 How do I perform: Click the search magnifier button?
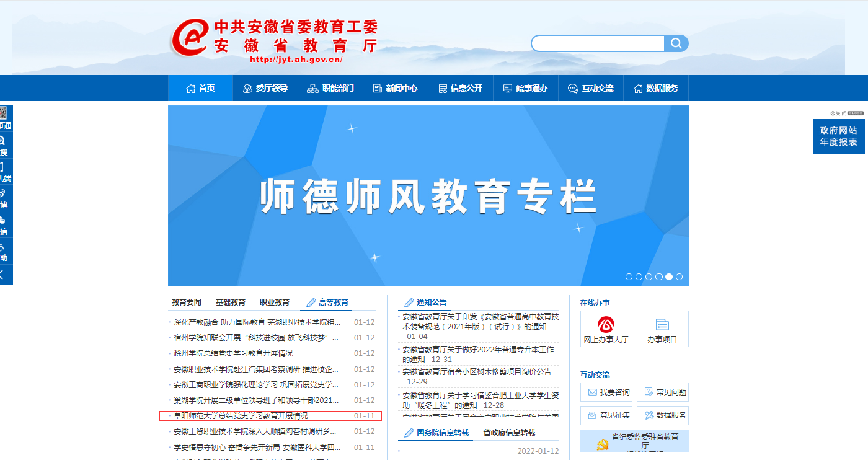pos(676,43)
